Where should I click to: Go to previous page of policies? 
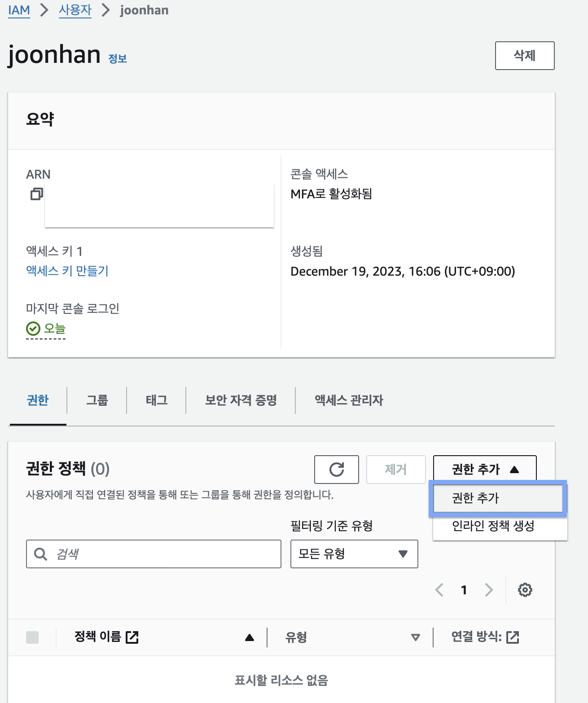click(x=439, y=590)
